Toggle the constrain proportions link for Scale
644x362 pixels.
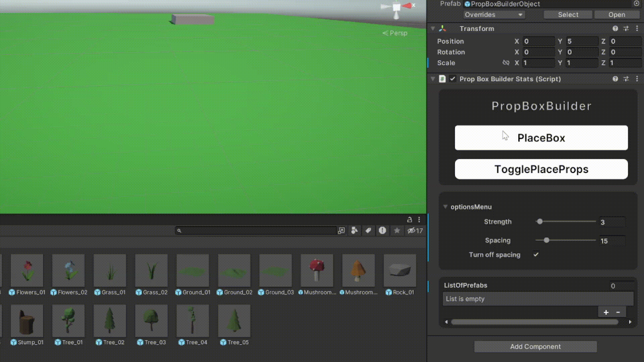tap(506, 63)
